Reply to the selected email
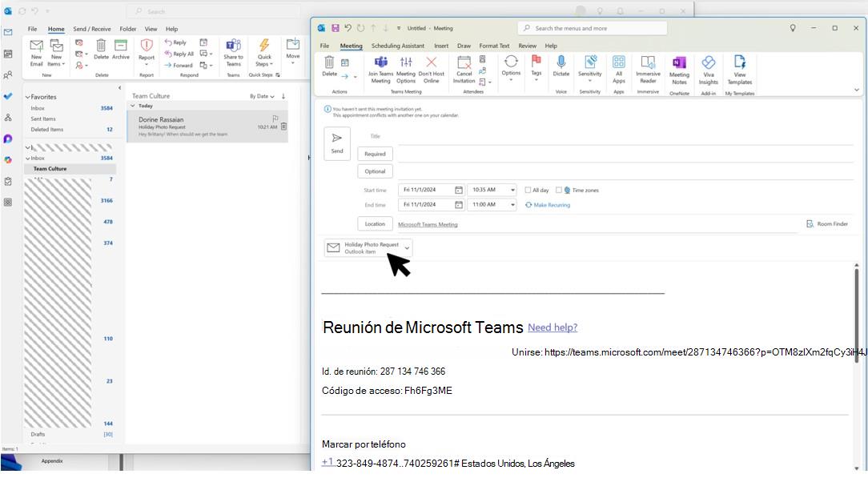The image size is (868, 478). (x=175, y=42)
